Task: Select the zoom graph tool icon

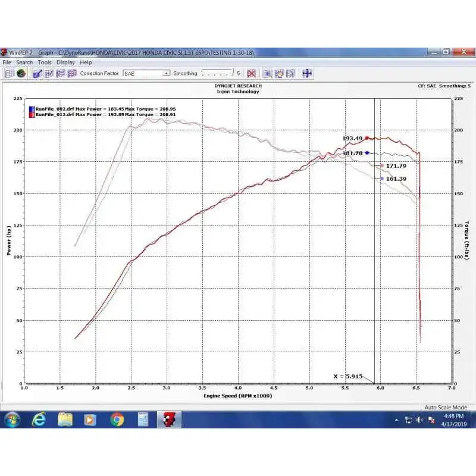Action: (267, 73)
